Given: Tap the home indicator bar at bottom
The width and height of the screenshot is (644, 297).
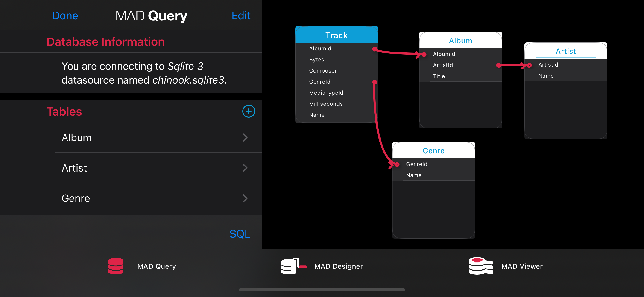Looking at the screenshot, I should coord(322,290).
